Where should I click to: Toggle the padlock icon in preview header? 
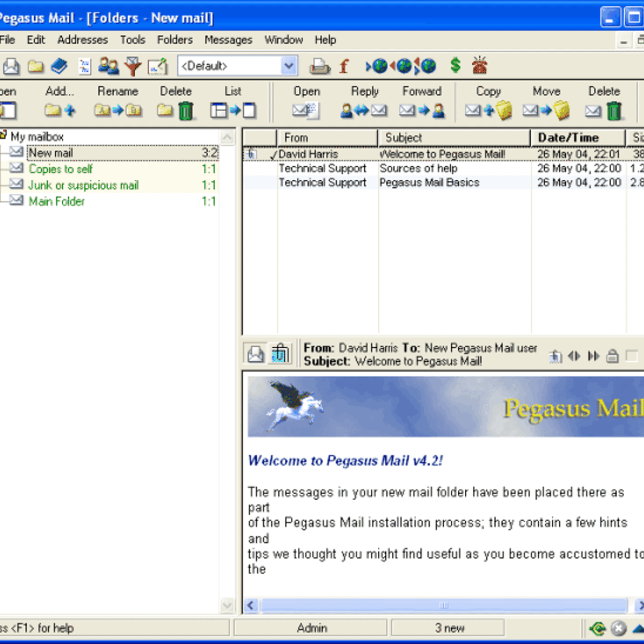pyautogui.click(x=612, y=356)
